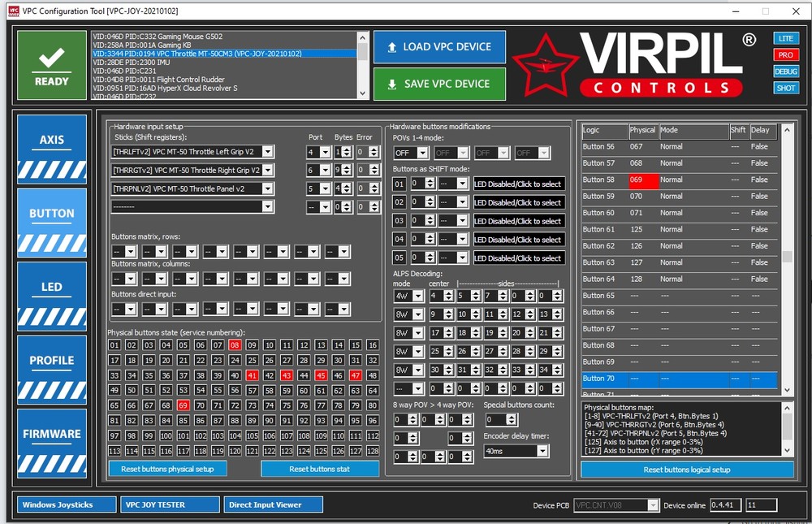Screen dimensions: 812x524
Task: Click the green READY checkmark status button
Action: click(51, 65)
